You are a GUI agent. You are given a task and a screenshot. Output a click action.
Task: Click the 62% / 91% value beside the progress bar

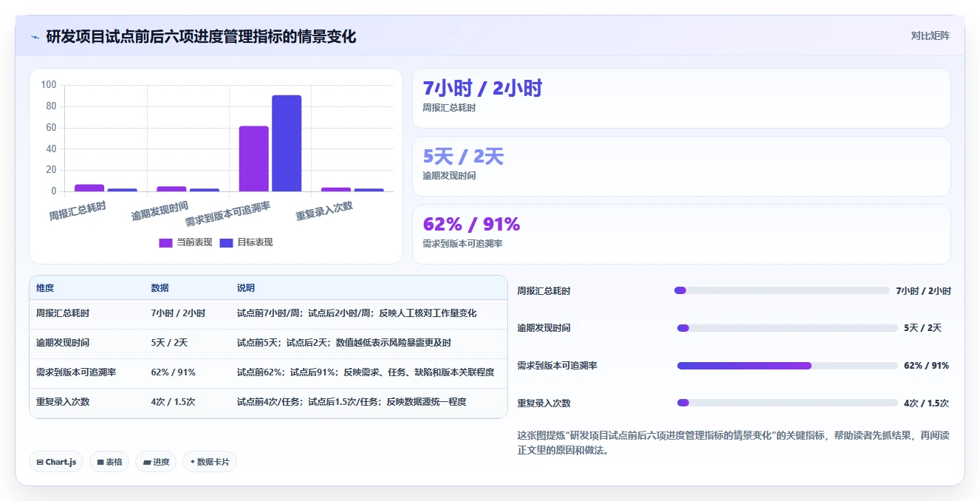click(x=926, y=366)
